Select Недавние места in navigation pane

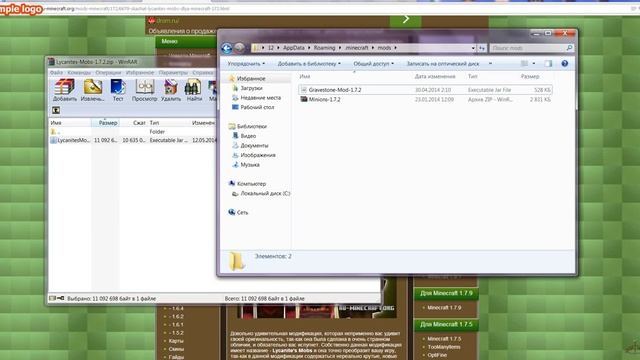click(x=260, y=98)
